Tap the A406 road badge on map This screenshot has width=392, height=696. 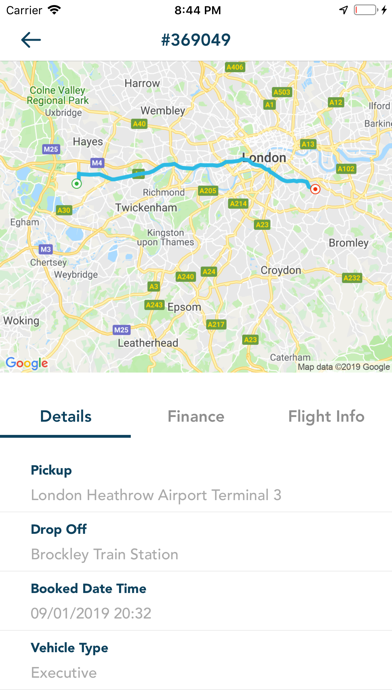(235, 67)
